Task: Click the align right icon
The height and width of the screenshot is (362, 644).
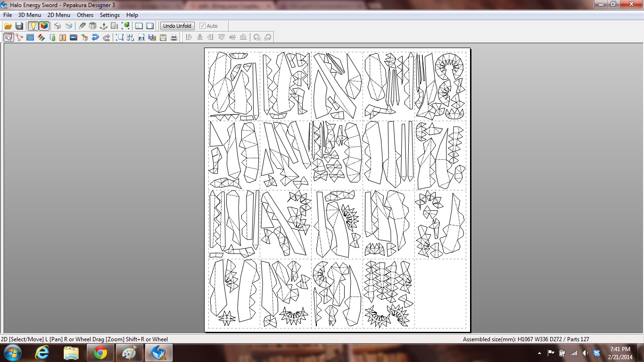Action: click(x=210, y=38)
